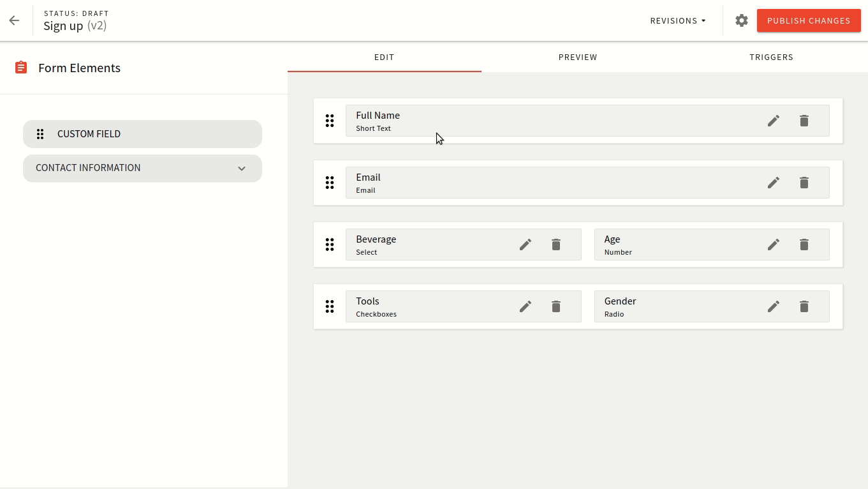Open the Revisions dropdown
868x489 pixels.
[x=677, y=20]
